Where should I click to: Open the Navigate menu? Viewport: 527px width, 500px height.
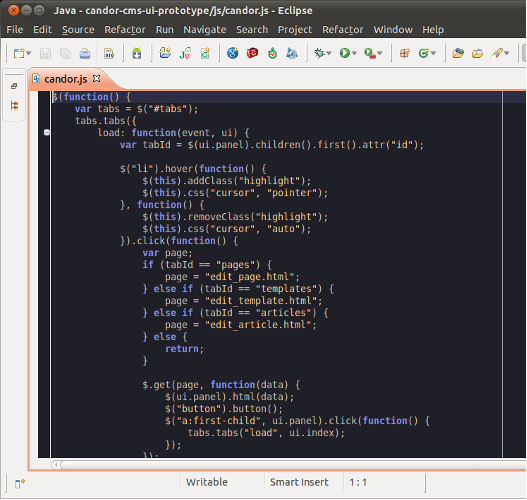(x=205, y=30)
